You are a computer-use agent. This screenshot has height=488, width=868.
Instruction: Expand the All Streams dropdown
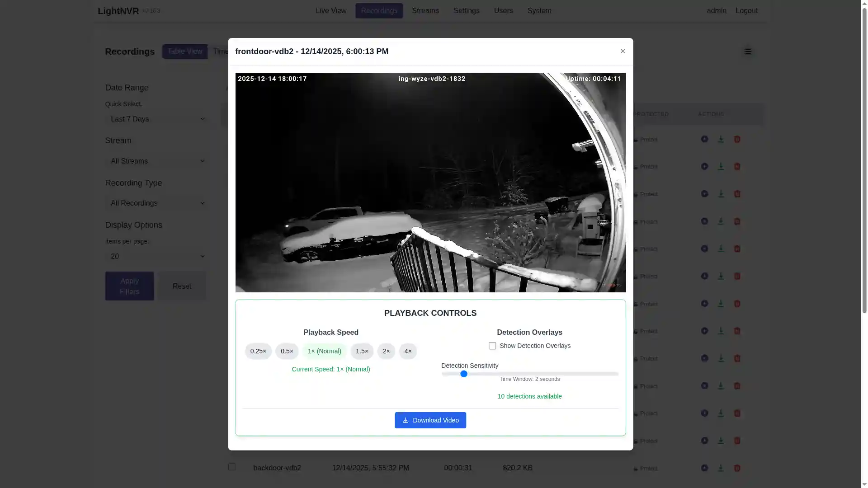pyautogui.click(x=157, y=161)
